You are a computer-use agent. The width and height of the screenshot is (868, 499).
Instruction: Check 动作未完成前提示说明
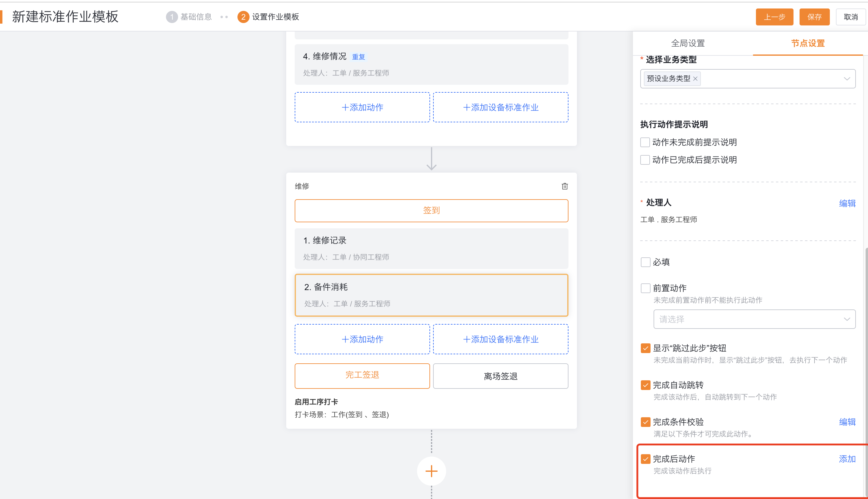pyautogui.click(x=645, y=142)
